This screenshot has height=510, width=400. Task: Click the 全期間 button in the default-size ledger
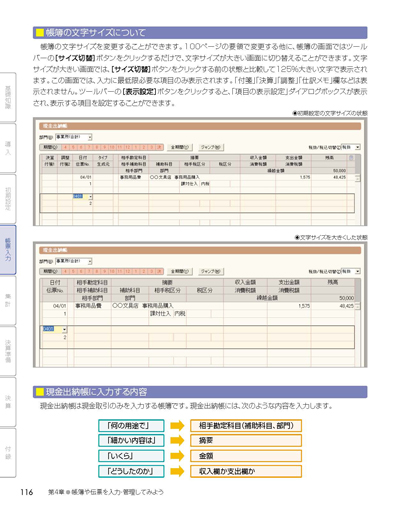pos(180,147)
